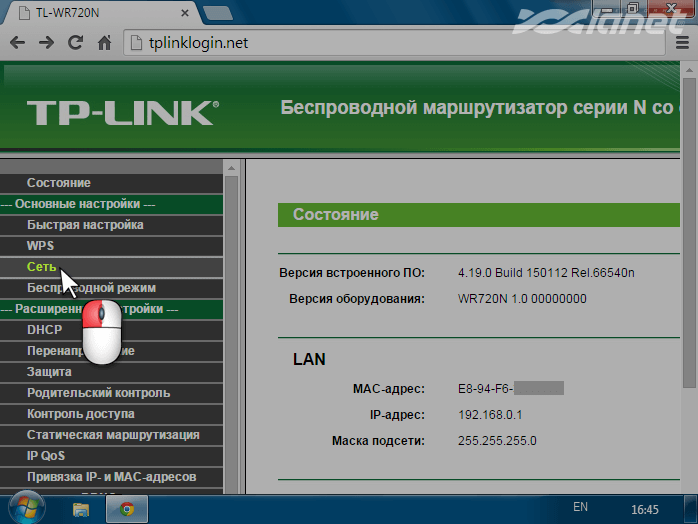Click the browser Back arrow
The width and height of the screenshot is (698, 524).
(17, 43)
